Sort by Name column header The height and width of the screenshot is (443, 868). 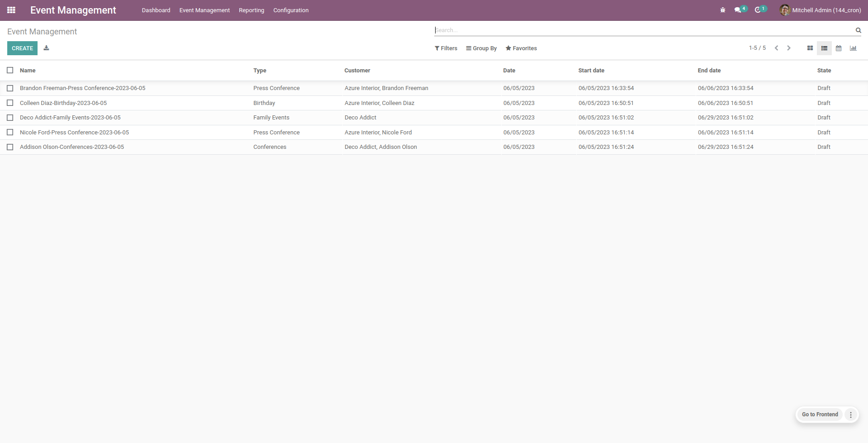point(28,71)
